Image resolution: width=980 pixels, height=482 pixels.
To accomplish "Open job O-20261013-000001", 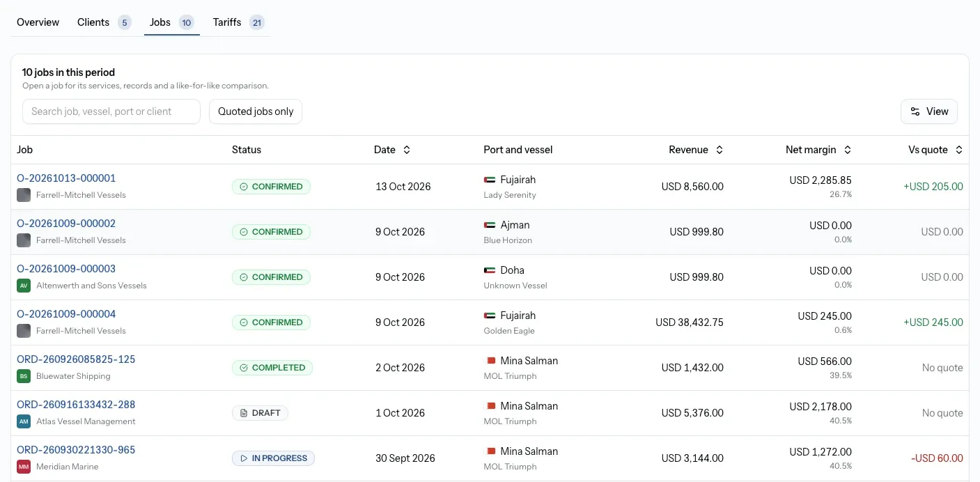I will pyautogui.click(x=66, y=178).
